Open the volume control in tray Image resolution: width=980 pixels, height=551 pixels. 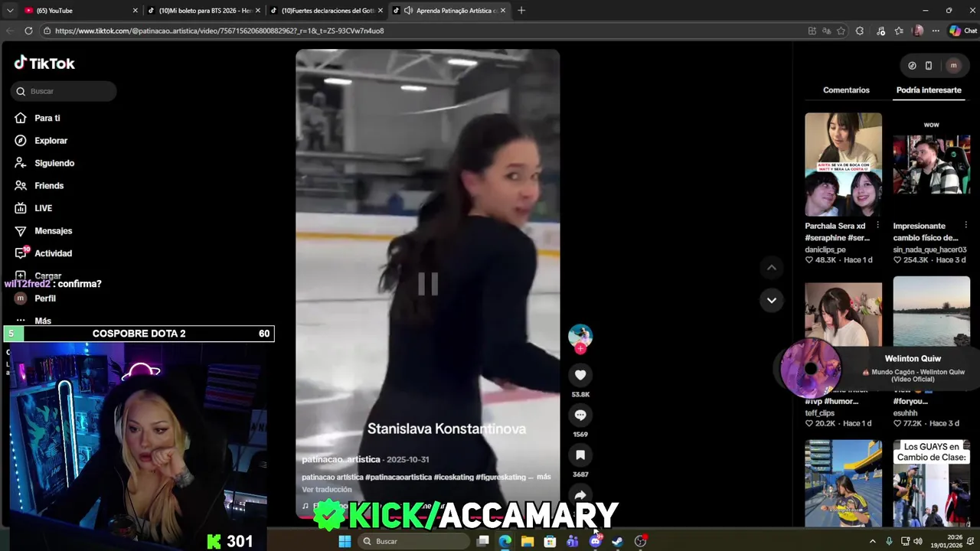pyautogui.click(x=918, y=541)
